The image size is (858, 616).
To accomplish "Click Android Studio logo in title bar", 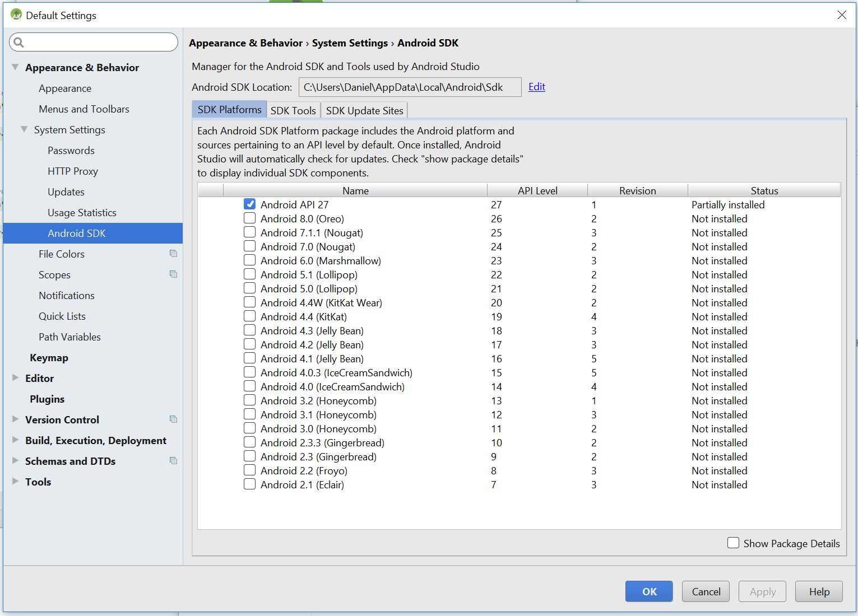I will [x=16, y=15].
